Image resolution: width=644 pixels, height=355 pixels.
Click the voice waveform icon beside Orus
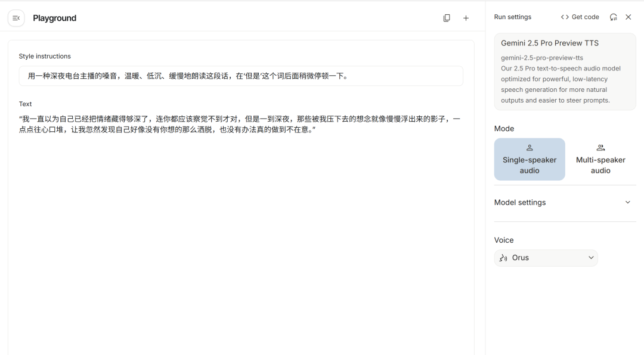click(503, 258)
